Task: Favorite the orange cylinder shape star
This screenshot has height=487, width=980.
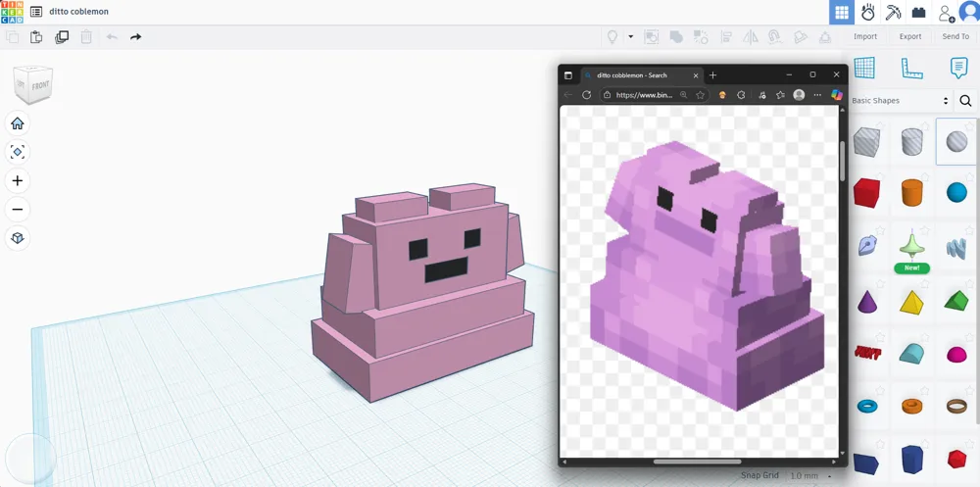Action: point(923,178)
